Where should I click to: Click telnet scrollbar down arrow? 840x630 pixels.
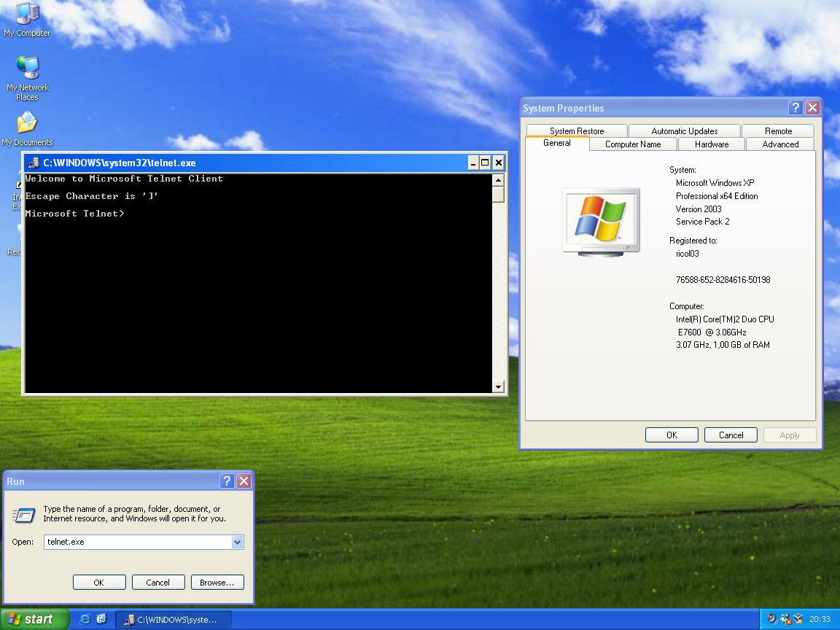point(498,386)
